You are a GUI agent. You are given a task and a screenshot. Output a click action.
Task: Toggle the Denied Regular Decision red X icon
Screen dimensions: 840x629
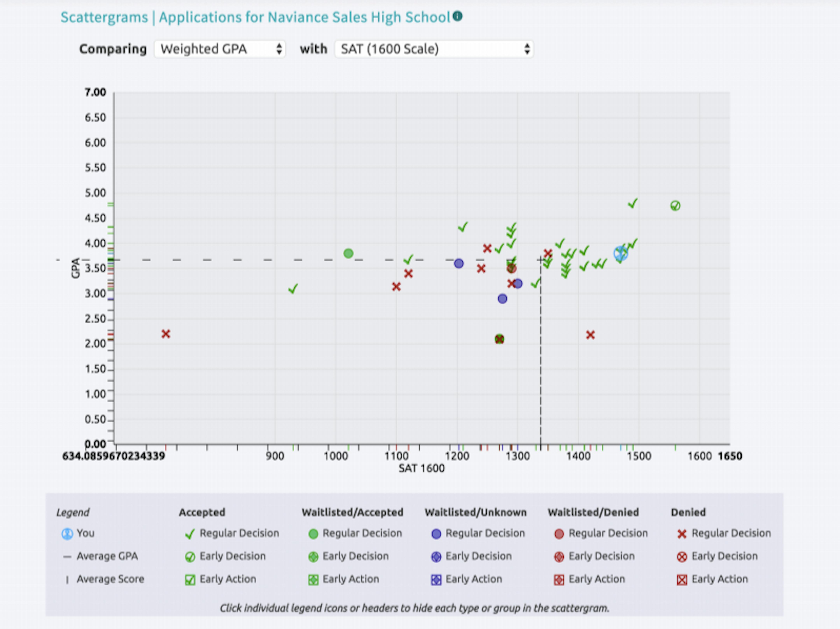tap(682, 534)
